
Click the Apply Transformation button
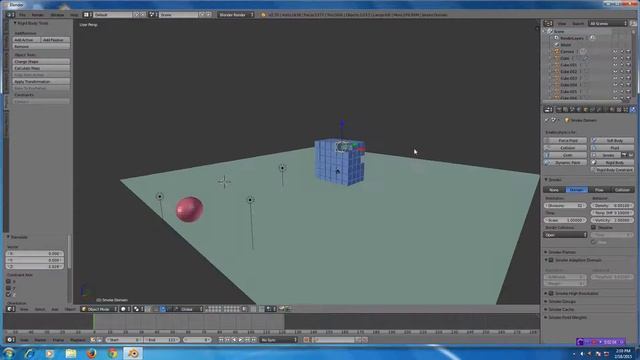tap(41, 82)
